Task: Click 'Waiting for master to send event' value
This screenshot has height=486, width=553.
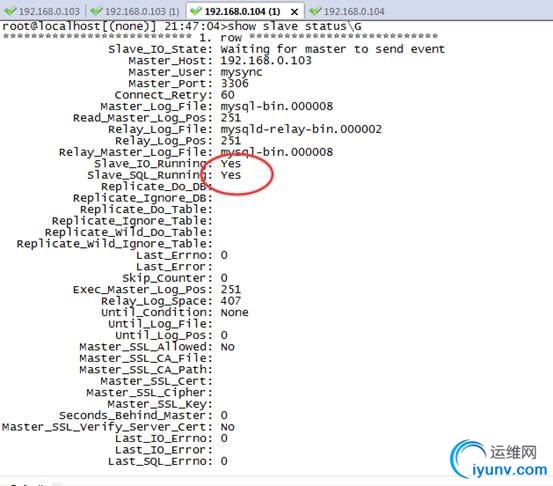Action: [x=333, y=49]
